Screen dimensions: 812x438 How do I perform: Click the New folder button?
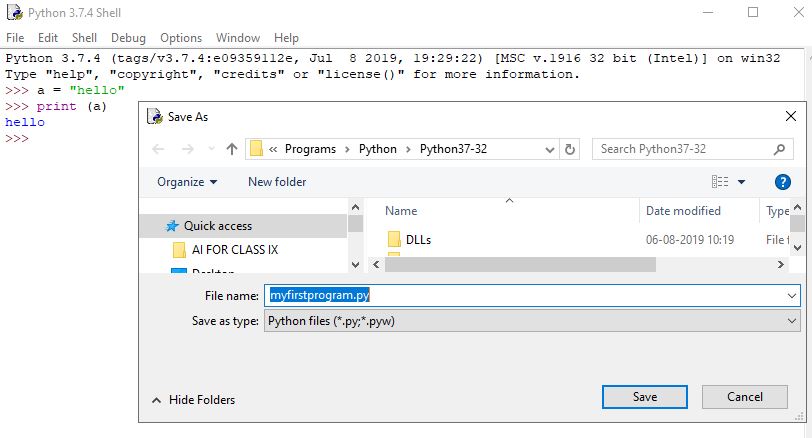click(x=277, y=182)
